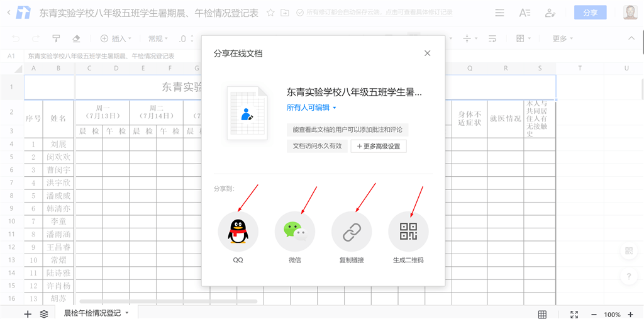Select the 周一（7月13日） header cell

pyautogui.click(x=103, y=112)
